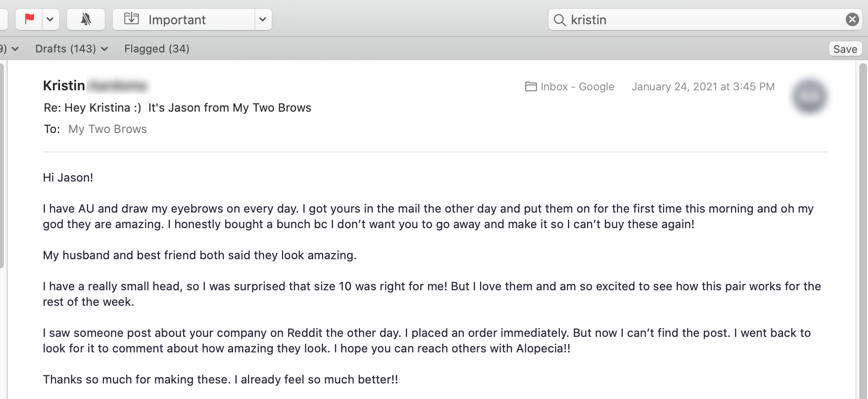Screen dimensions: 868x399
Task: Toggle the red flag on this message
Action: coord(30,19)
